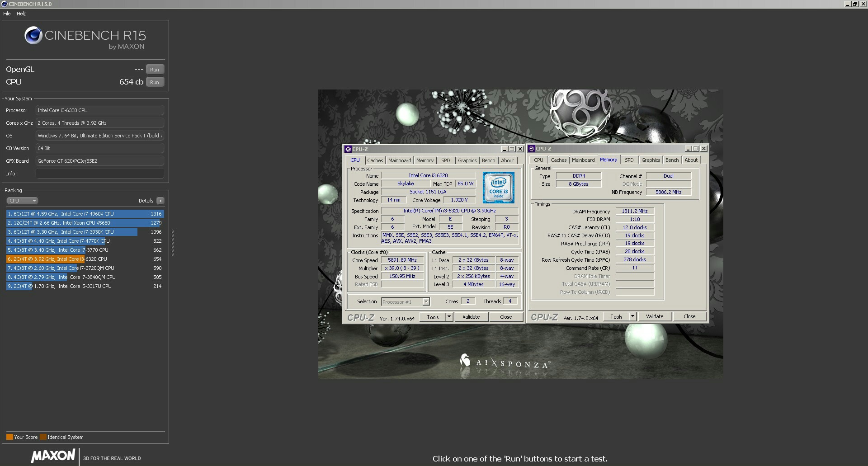Run the OpenGL benchmark test

[155, 70]
